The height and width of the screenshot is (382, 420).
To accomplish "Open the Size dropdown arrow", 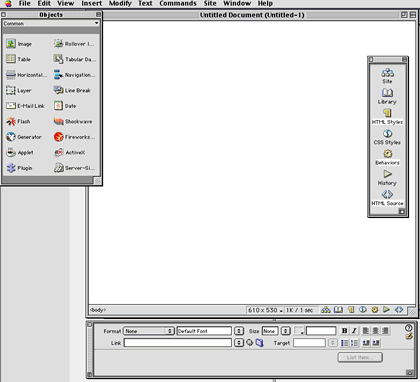I will [x=286, y=331].
